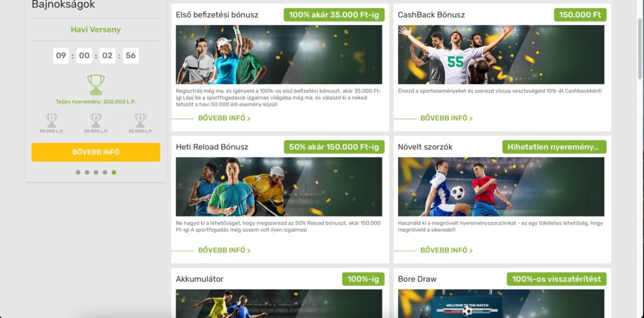Select the first carousel dot
Image resolution: width=644 pixels, height=318 pixels.
(78, 173)
